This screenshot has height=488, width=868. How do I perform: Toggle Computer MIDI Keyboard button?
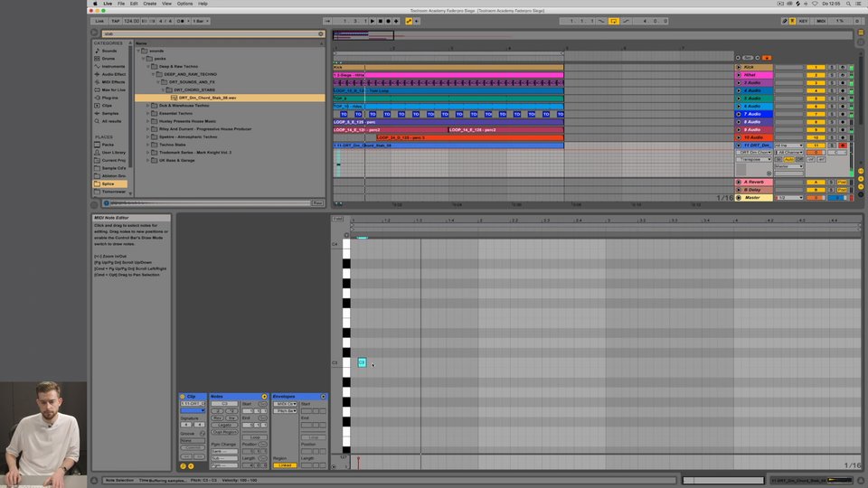[792, 21]
